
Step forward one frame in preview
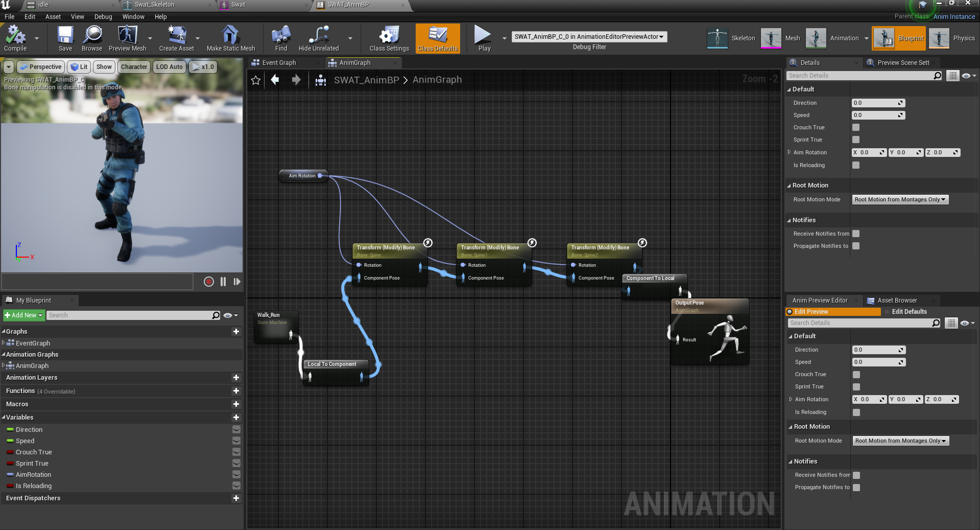pyautogui.click(x=236, y=282)
